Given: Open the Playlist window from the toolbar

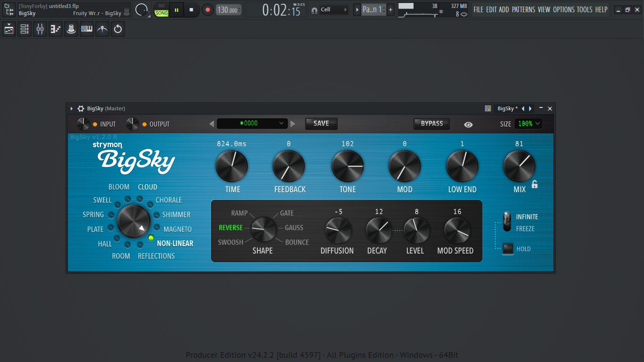Looking at the screenshot, I should 9,30.
